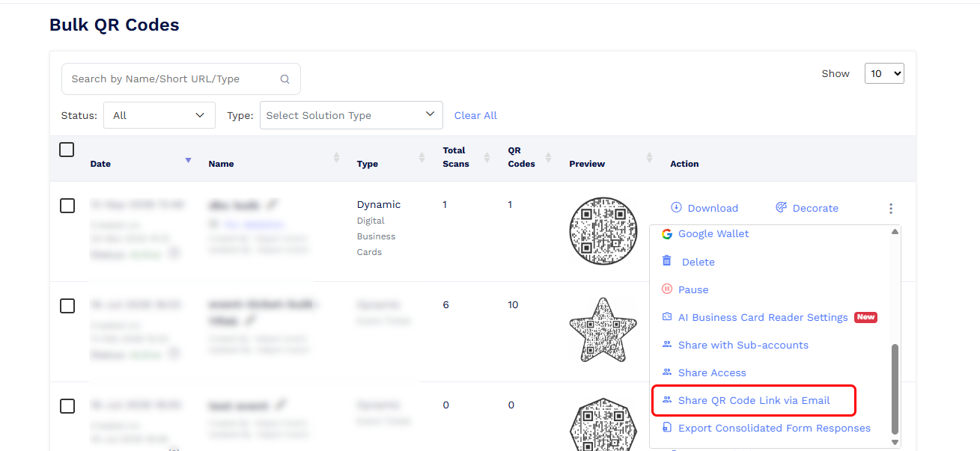980x451 pixels.
Task: Click the Clear All link
Action: (475, 115)
